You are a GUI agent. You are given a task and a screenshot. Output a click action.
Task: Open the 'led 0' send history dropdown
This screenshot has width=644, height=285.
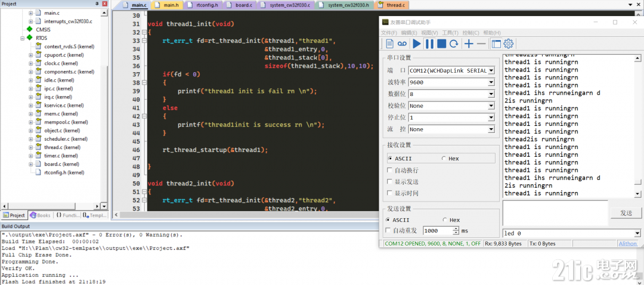(x=637, y=234)
